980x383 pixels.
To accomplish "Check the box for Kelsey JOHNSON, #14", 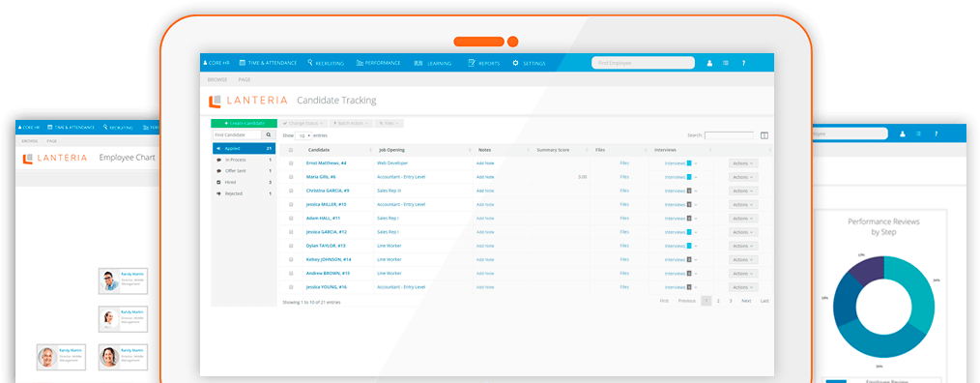I will pyautogui.click(x=291, y=259).
